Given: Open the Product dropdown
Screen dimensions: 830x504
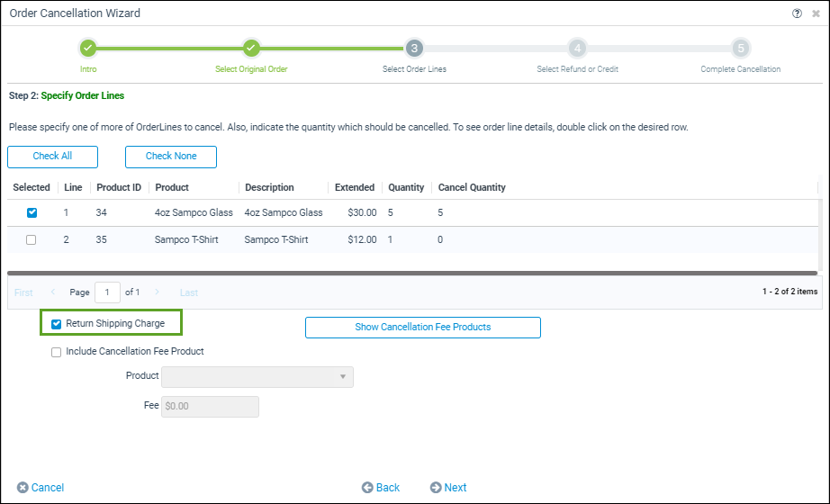Looking at the screenshot, I should click(257, 377).
